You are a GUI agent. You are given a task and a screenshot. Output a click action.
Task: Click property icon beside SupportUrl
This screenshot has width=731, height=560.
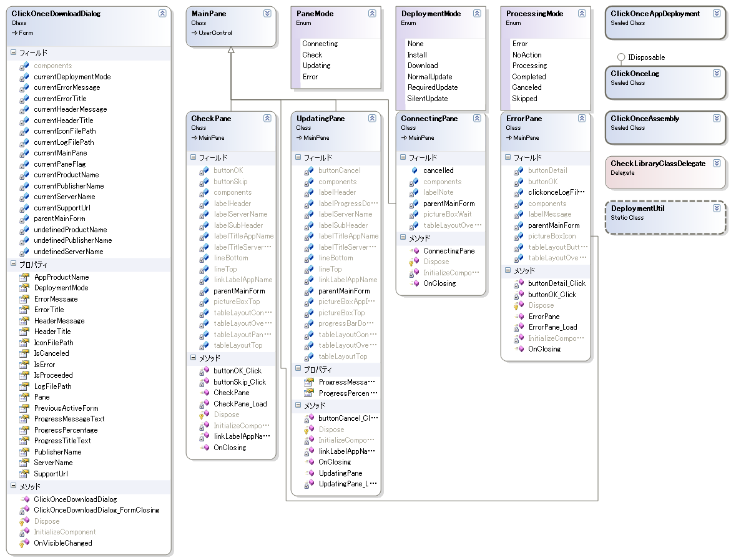click(24, 474)
